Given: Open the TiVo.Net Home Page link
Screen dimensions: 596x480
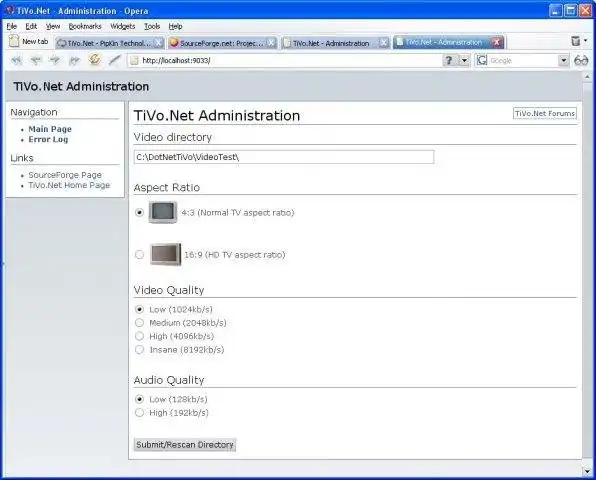Looking at the screenshot, I should (69, 185).
